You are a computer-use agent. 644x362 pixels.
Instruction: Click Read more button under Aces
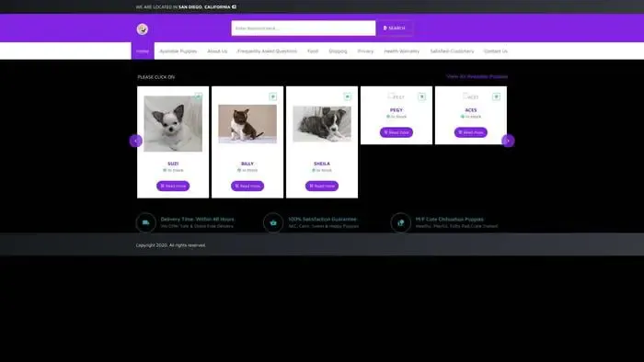[471, 132]
